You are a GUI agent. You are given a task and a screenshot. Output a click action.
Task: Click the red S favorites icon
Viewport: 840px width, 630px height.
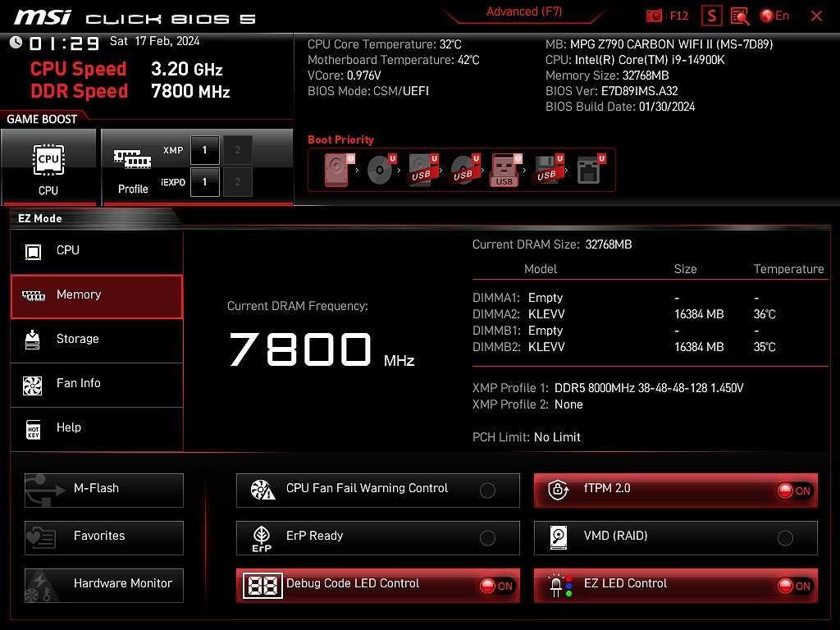pos(711,16)
